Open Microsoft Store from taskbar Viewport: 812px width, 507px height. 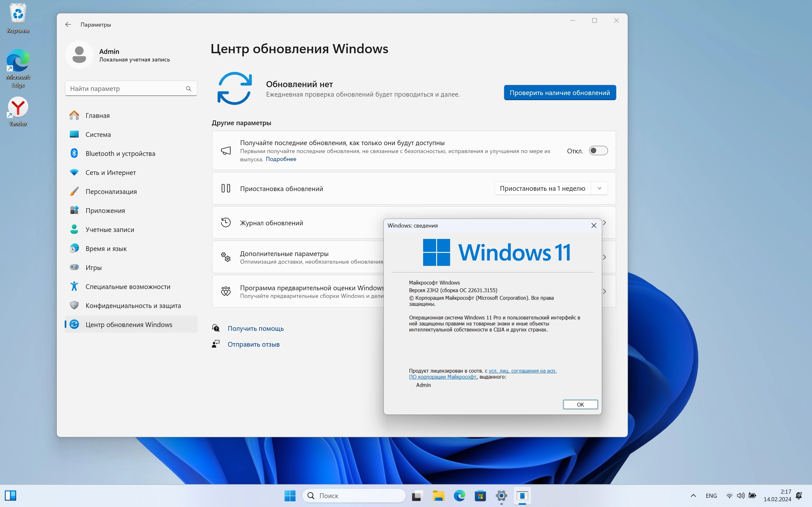[480, 496]
